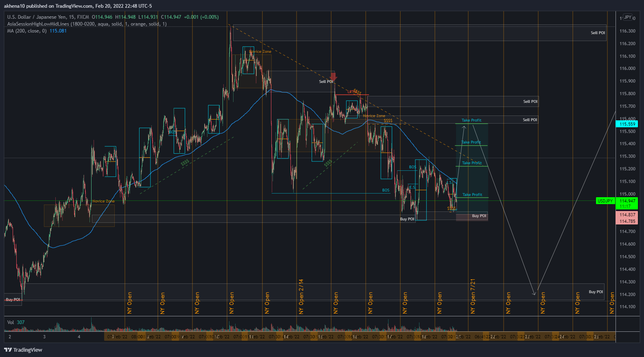Select the AsiaSessionHighLowMidLines indicator legend
The height and width of the screenshot is (357, 644).
[x=87, y=24]
